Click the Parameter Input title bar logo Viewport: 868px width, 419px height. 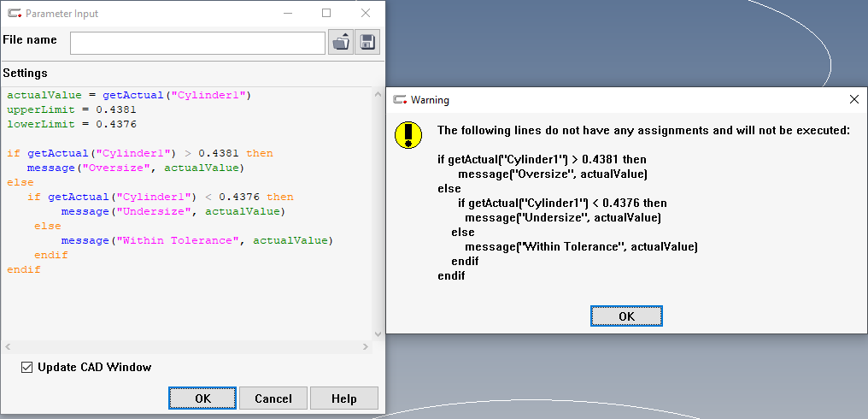pos(14,13)
